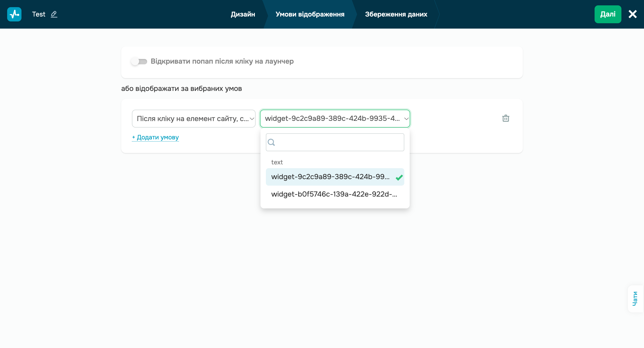Click the app logo pulse icon
Screen dimensions: 644x348
14,14
